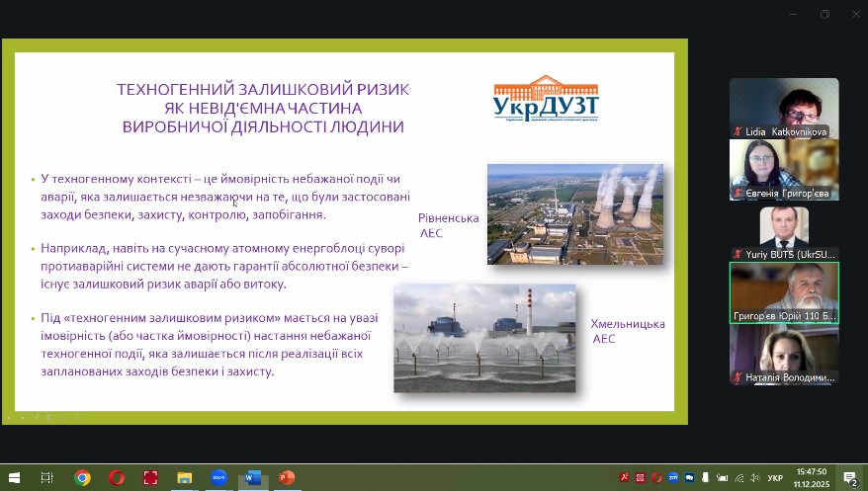Open Opera browser from the taskbar
The width and height of the screenshot is (868, 491).
click(117, 478)
